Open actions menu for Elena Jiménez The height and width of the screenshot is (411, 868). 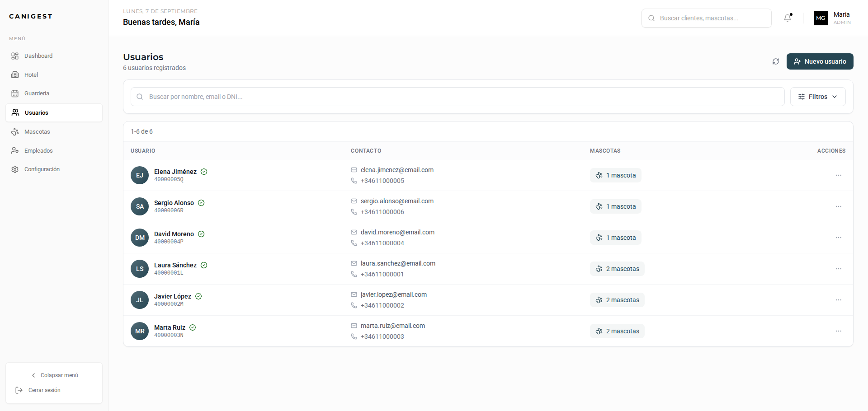[x=839, y=175]
